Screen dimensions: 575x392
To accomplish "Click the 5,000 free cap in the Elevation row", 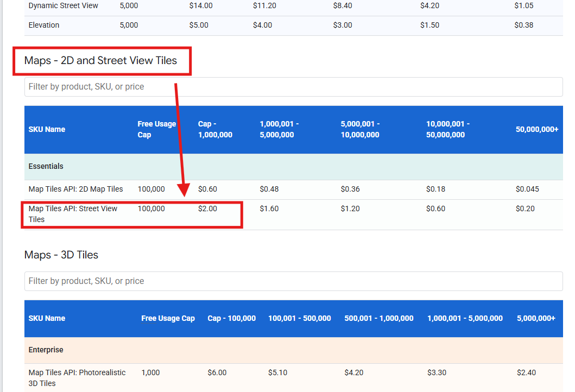I will (129, 26).
